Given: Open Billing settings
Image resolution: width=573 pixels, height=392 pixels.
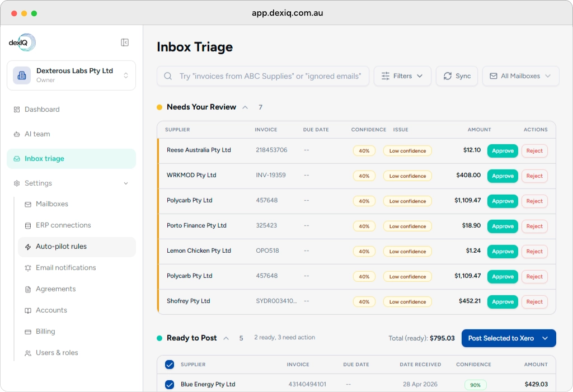Looking at the screenshot, I should pyautogui.click(x=77, y=332).
